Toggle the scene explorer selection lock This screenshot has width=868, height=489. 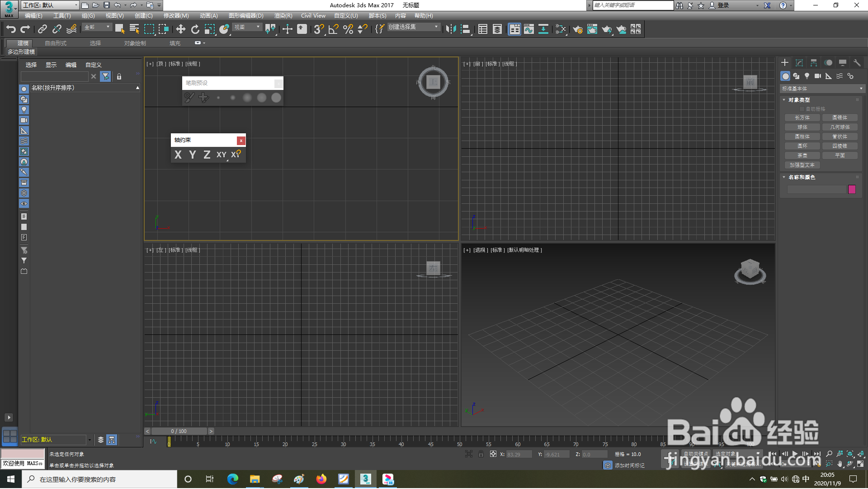pyautogui.click(x=119, y=77)
